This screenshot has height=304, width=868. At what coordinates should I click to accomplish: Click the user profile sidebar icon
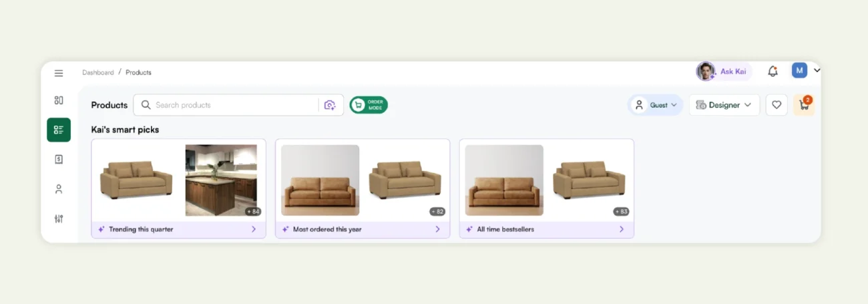coord(59,189)
